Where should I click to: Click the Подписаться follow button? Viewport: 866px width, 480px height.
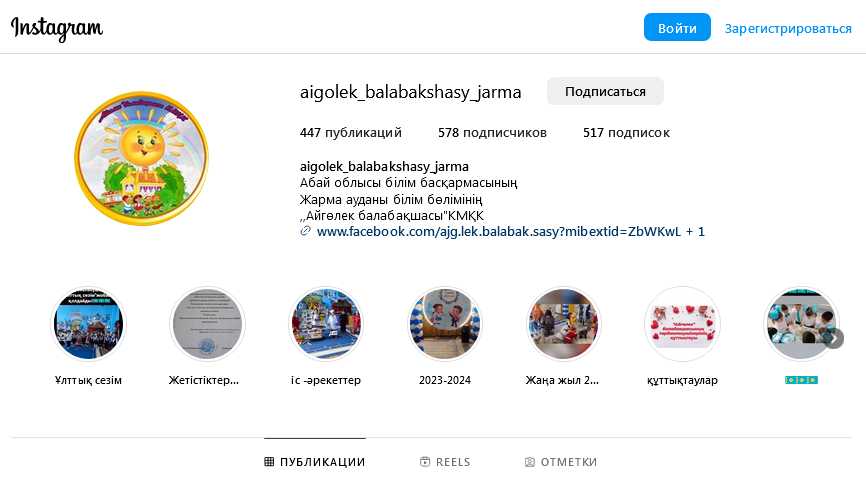(605, 91)
